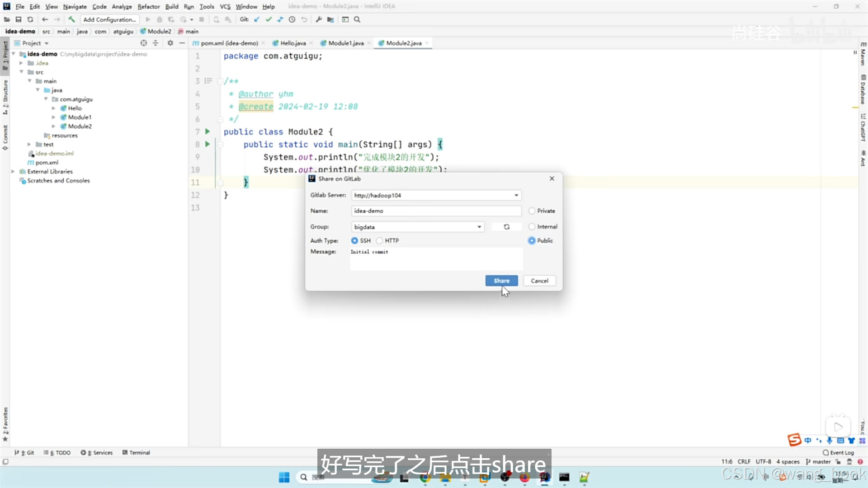Switch to Hello.java tab
This screenshot has width=868, height=488.
pos(292,43)
